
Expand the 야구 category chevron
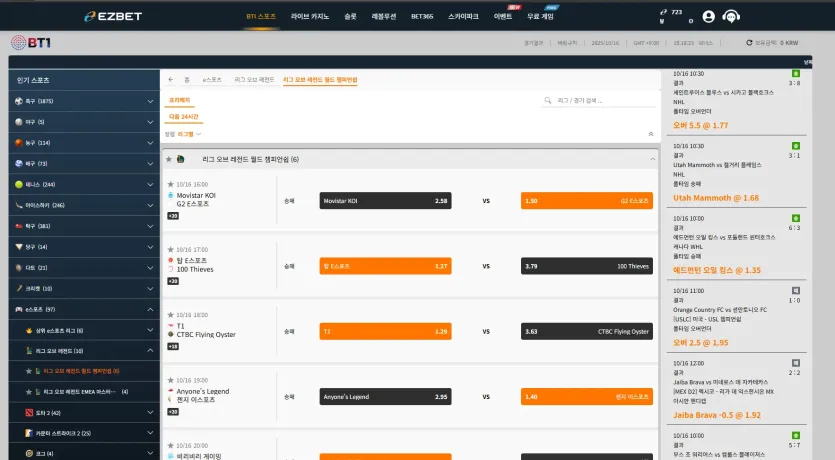(x=150, y=122)
